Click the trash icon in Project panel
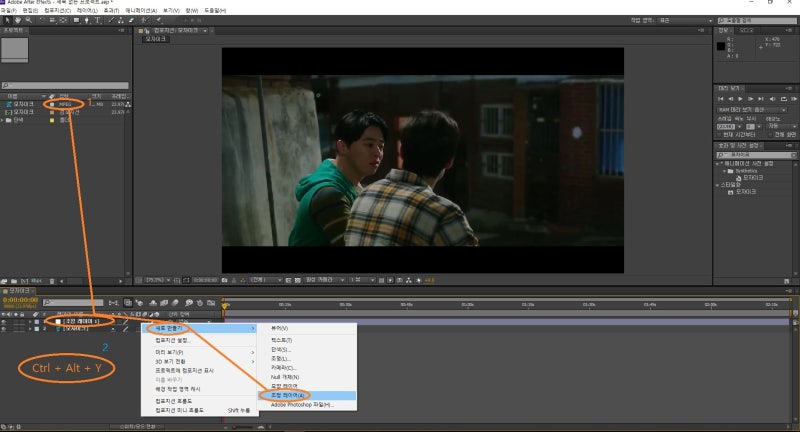The image size is (800, 432). pyautogui.click(x=52, y=281)
